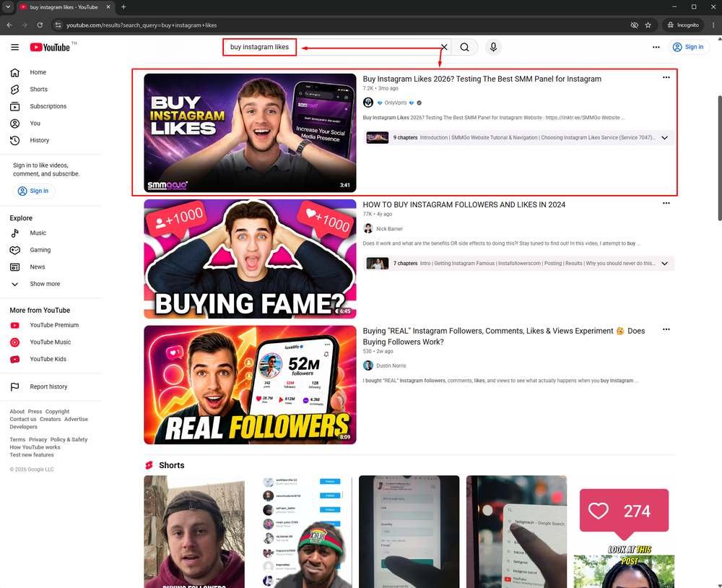The height and width of the screenshot is (588, 722).
Task: Open title HOW TO BUY INSTAGRAM FOLLOWERS
Action: coord(464,204)
